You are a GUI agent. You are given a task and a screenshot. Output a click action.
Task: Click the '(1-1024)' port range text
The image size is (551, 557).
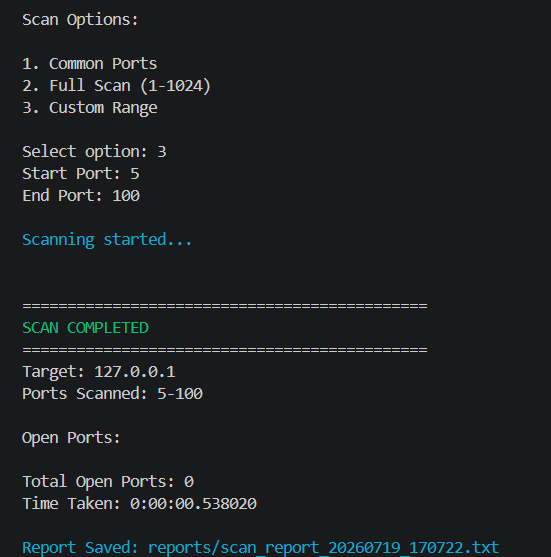(175, 86)
